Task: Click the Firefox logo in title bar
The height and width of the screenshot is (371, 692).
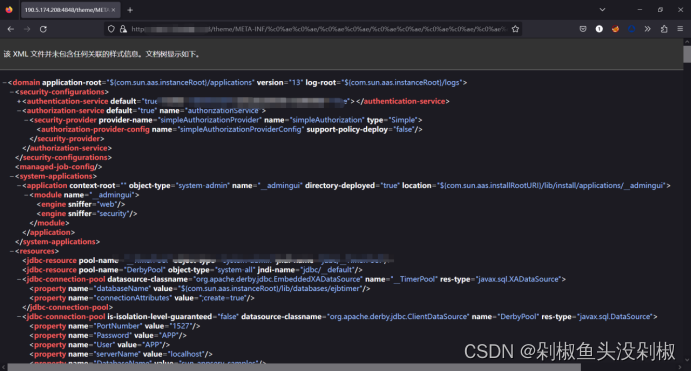Action: pyautogui.click(x=9, y=10)
